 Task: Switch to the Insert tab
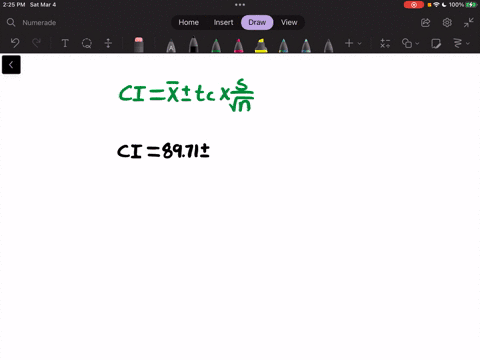click(223, 22)
